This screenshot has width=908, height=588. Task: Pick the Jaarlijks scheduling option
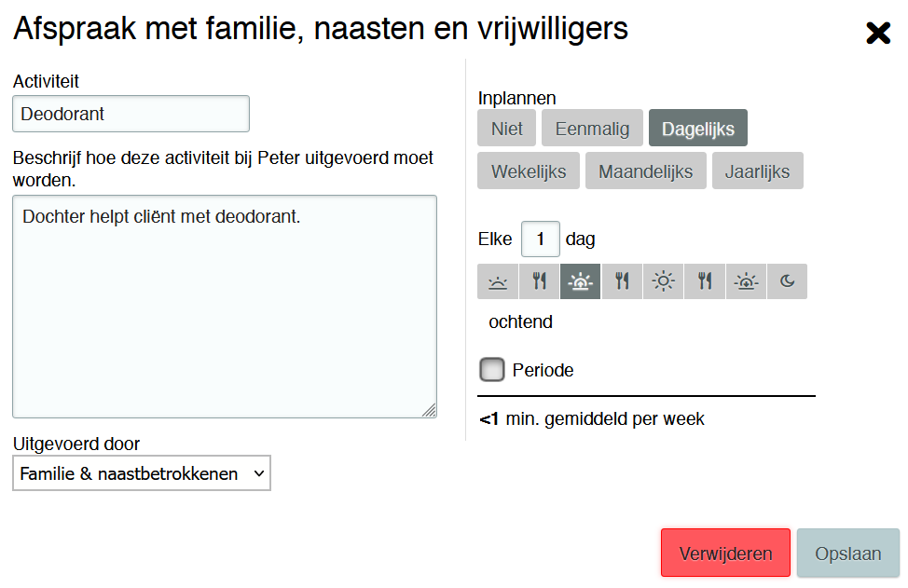coord(757,171)
